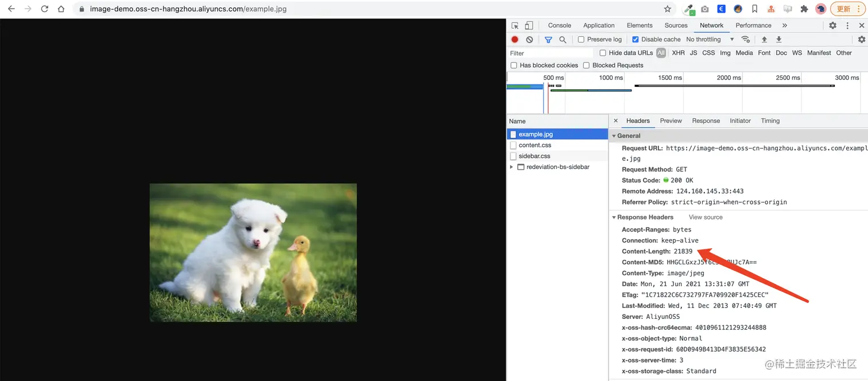Click View source link

pyautogui.click(x=706, y=217)
